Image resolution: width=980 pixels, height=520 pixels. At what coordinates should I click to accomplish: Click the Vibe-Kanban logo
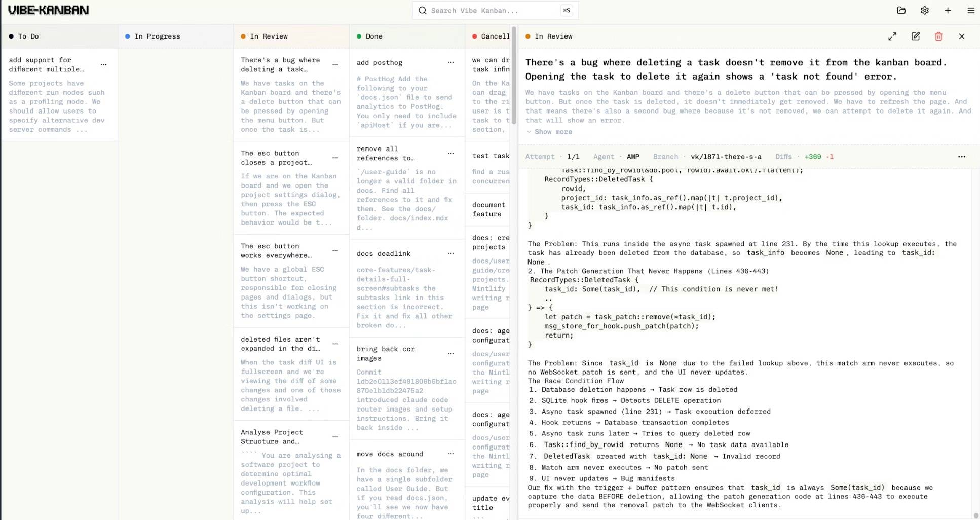tap(49, 10)
